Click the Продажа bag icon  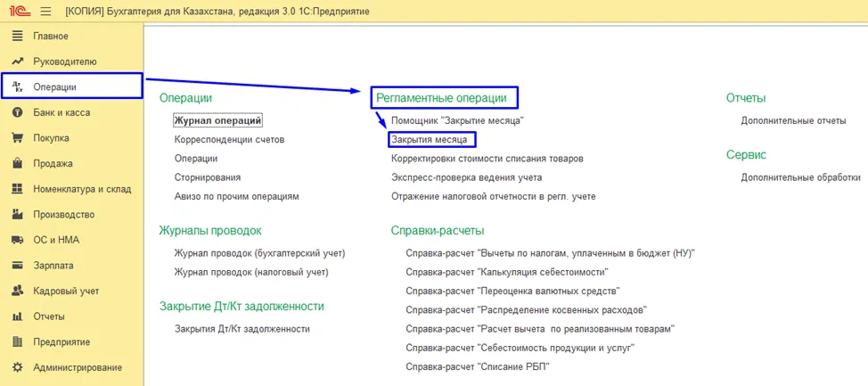17,163
